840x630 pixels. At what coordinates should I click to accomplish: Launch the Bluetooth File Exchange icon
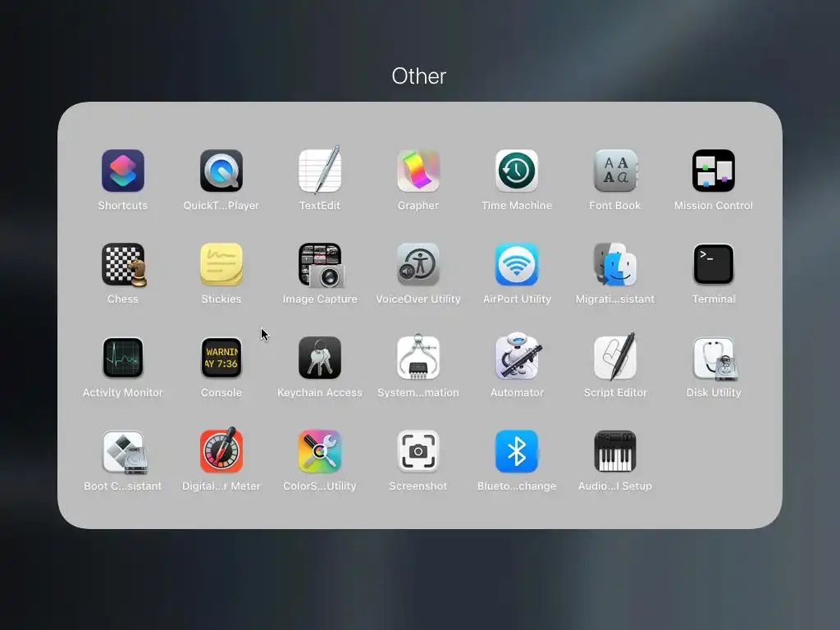[x=517, y=452]
